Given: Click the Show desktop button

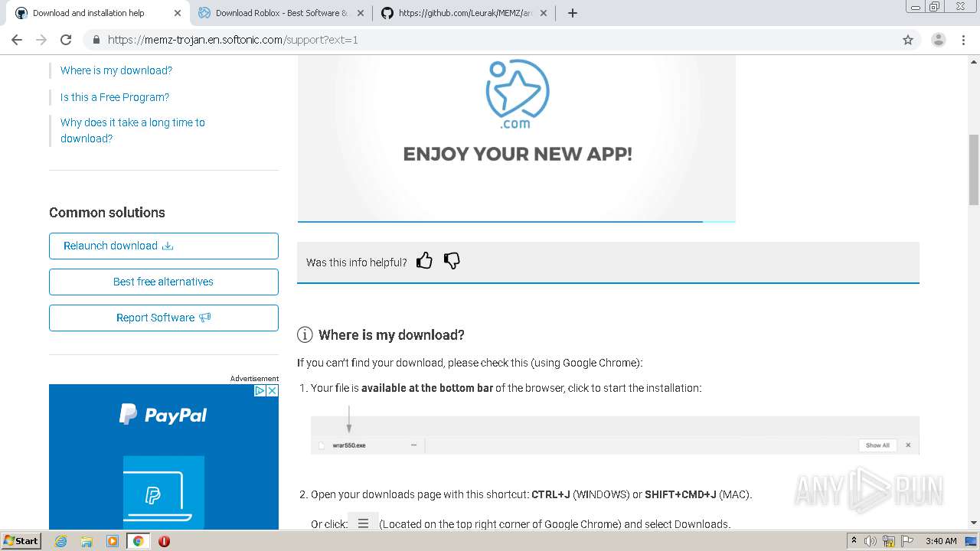Looking at the screenshot, I should click(972, 541).
